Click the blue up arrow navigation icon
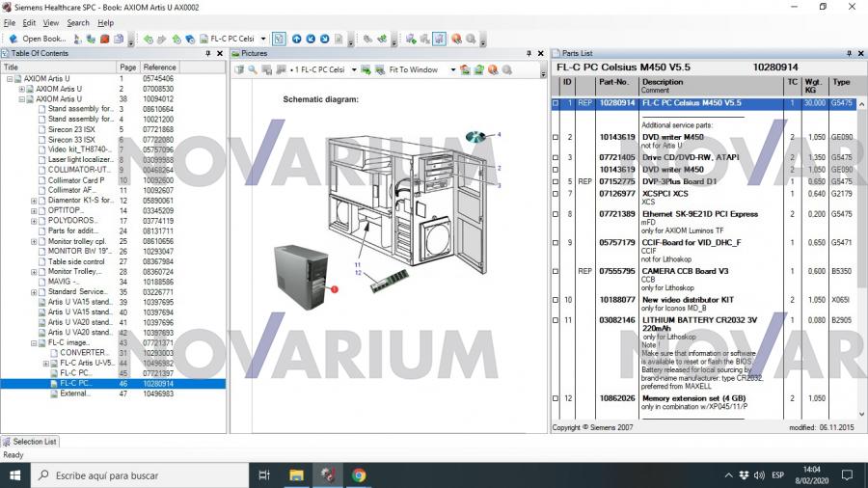The width and height of the screenshot is (868, 488). tap(297, 39)
